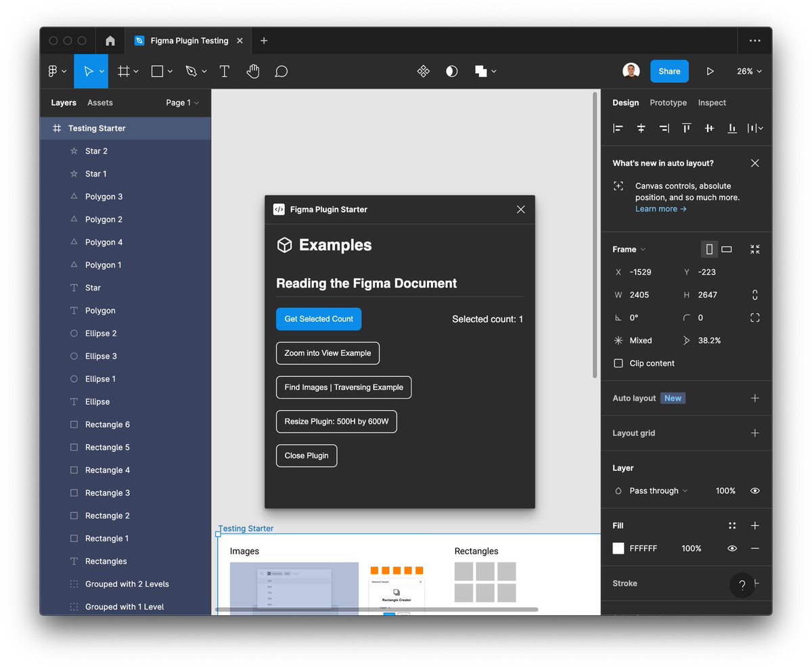
Task: Click the Home icon in tab bar
Action: 110,41
